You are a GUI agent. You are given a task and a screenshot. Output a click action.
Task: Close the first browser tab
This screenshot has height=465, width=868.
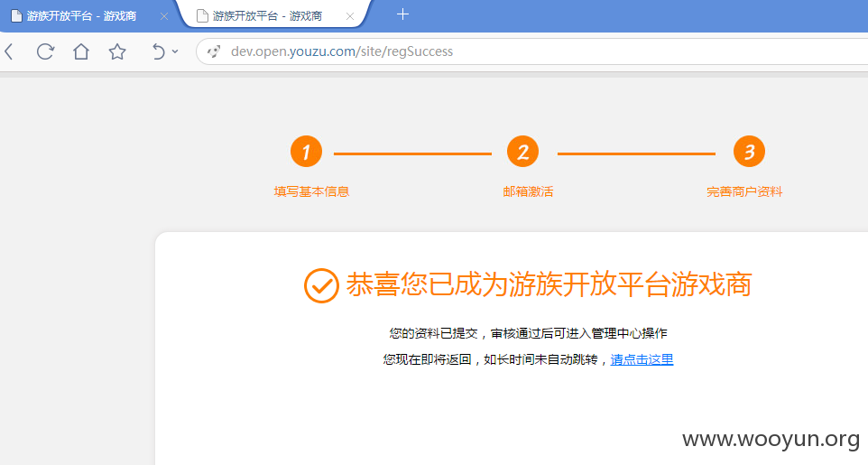pyautogui.click(x=164, y=16)
